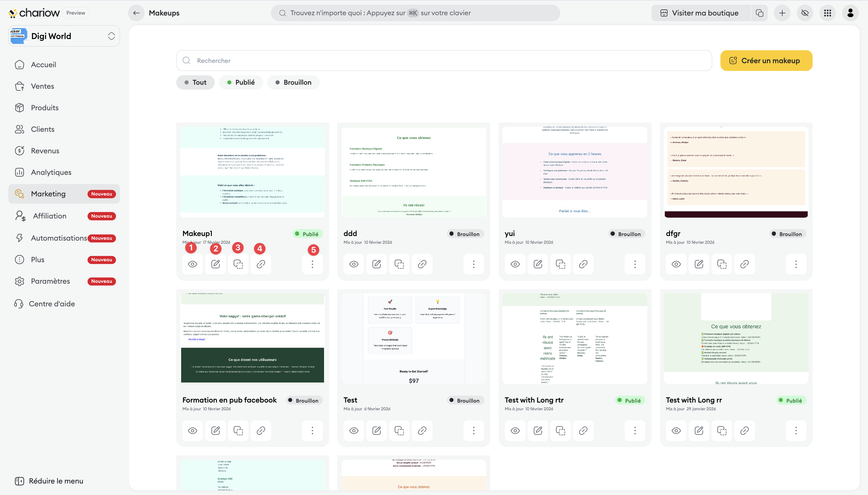Image resolution: width=868 pixels, height=495 pixels.
Task: Toggle the crossed-eye visibility icon in the header
Action: tap(805, 13)
